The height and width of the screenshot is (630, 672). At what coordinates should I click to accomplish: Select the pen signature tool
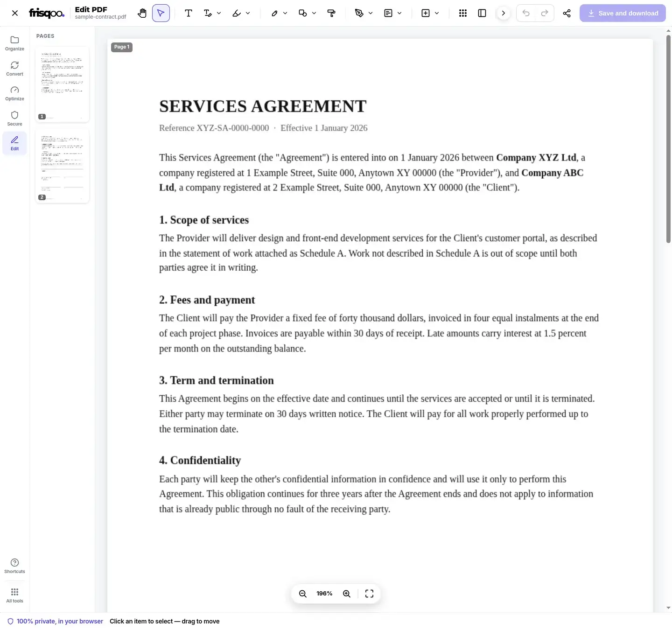(359, 13)
